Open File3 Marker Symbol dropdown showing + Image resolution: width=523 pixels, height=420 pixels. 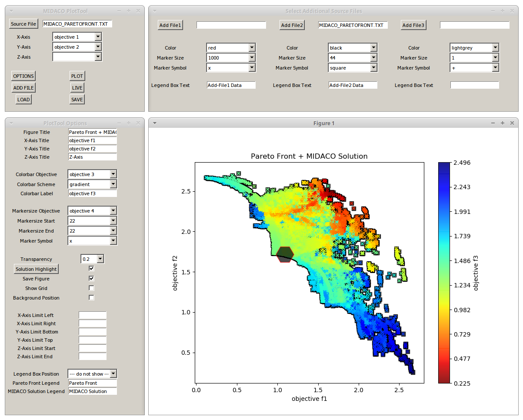(x=474, y=68)
